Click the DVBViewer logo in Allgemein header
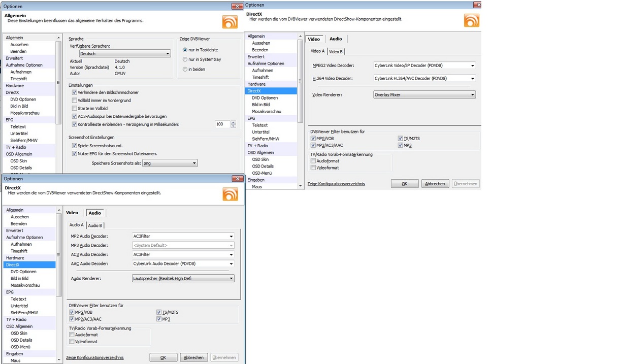The image size is (621, 364). (x=230, y=22)
